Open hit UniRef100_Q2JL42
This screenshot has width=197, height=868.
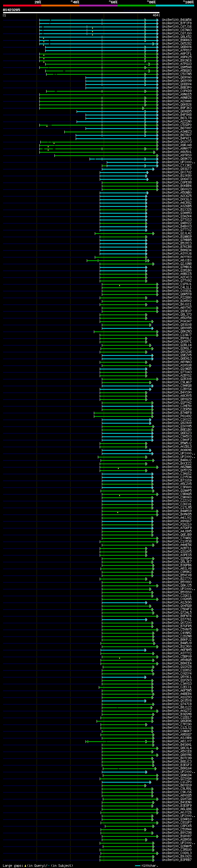click(177, 233)
